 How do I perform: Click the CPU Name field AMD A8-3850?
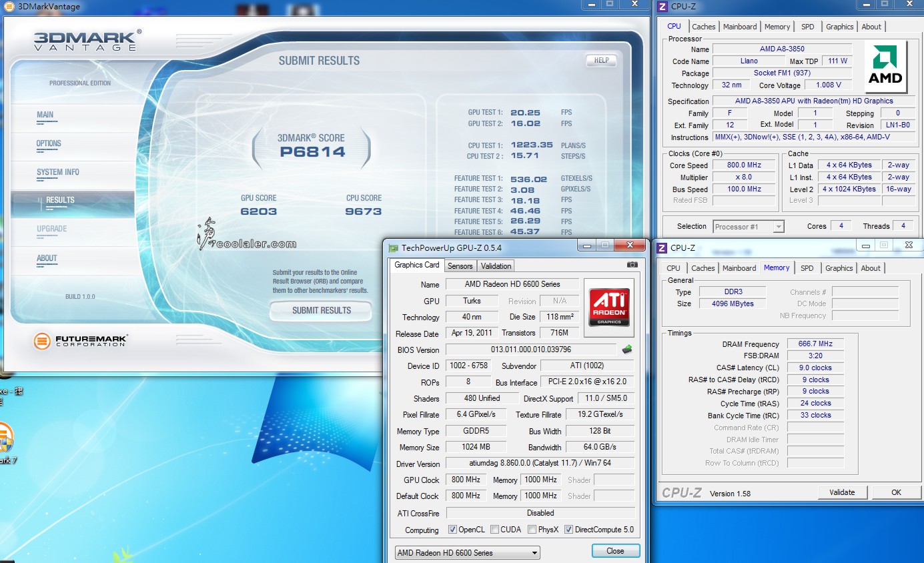click(x=782, y=49)
